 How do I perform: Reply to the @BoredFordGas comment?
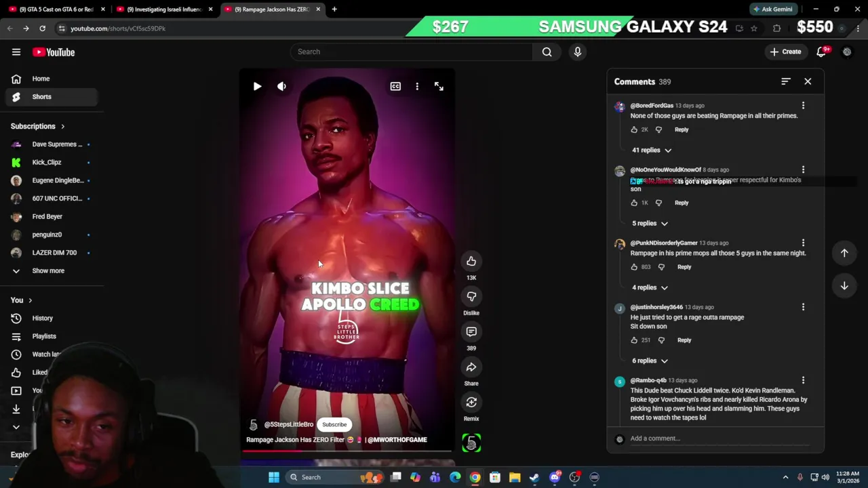682,129
